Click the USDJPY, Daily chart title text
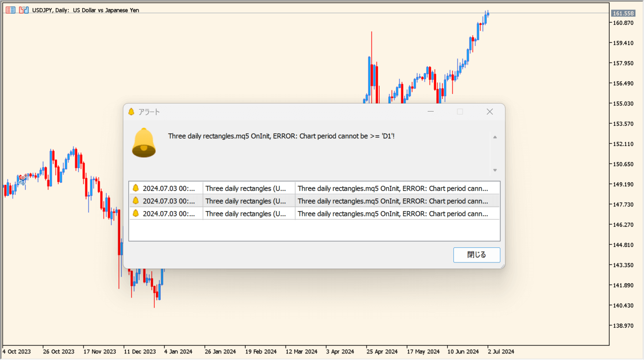Image resolution: width=644 pixels, height=360 pixels. tap(85, 10)
